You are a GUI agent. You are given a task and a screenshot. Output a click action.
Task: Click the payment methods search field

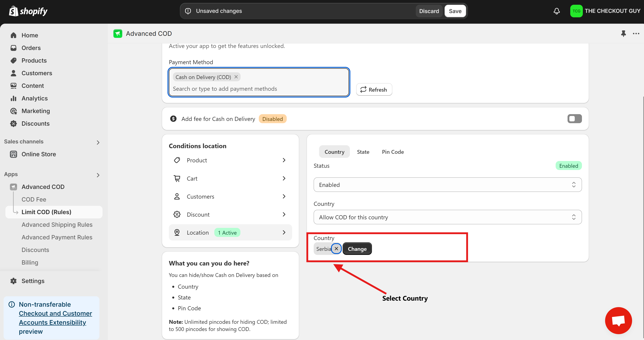259,89
